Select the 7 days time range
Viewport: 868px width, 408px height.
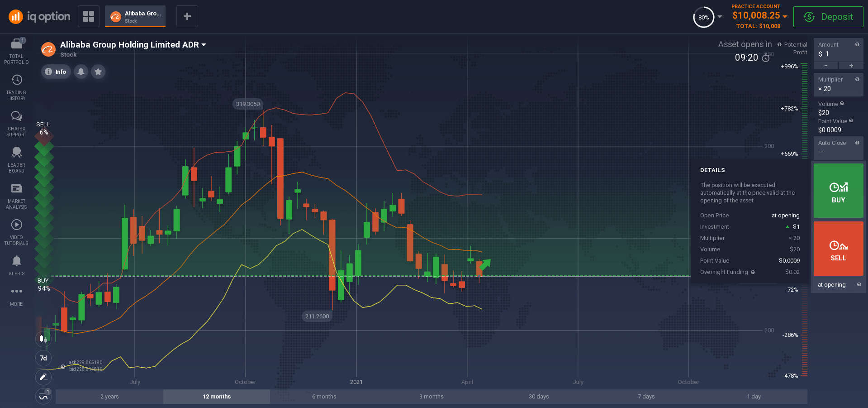[x=646, y=397]
